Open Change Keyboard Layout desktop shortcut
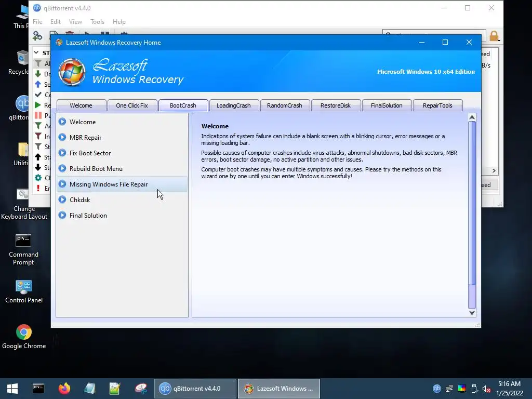The height and width of the screenshot is (399, 532). 24,204
